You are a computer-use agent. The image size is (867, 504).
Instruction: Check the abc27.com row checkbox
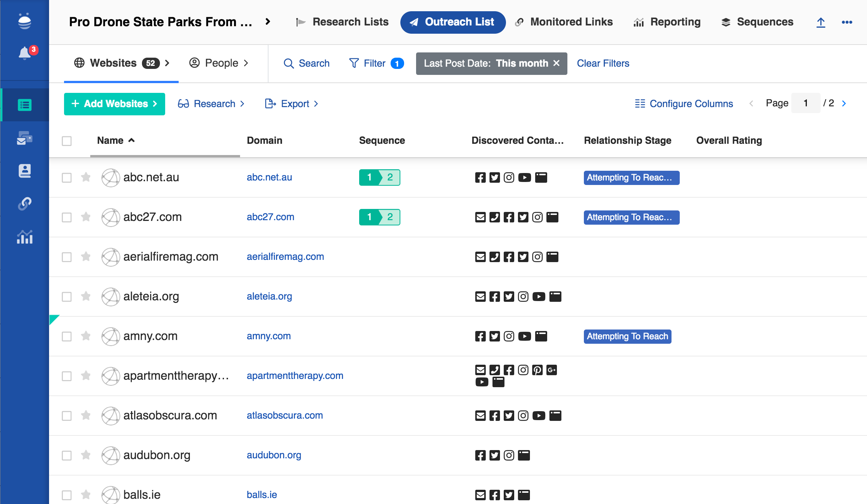pos(67,217)
